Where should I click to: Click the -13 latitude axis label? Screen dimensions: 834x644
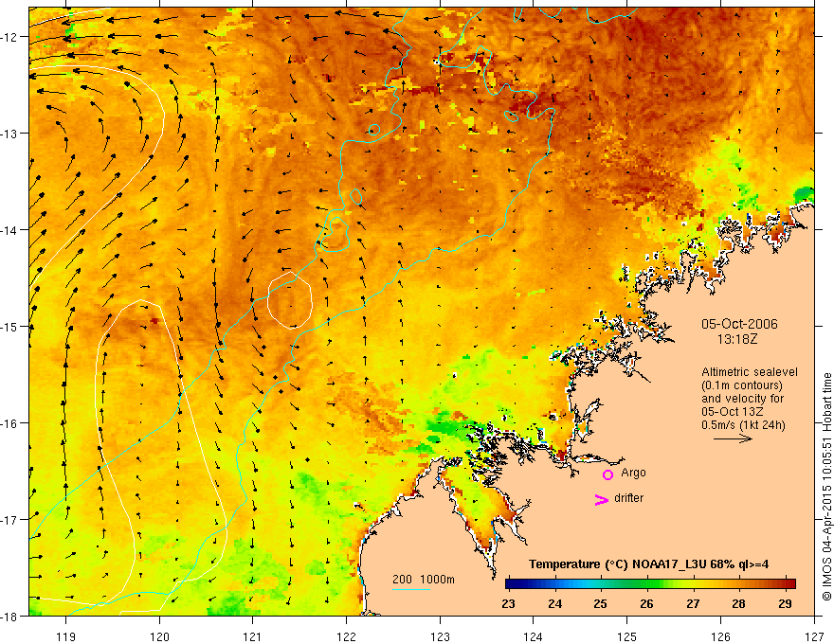click(10, 134)
